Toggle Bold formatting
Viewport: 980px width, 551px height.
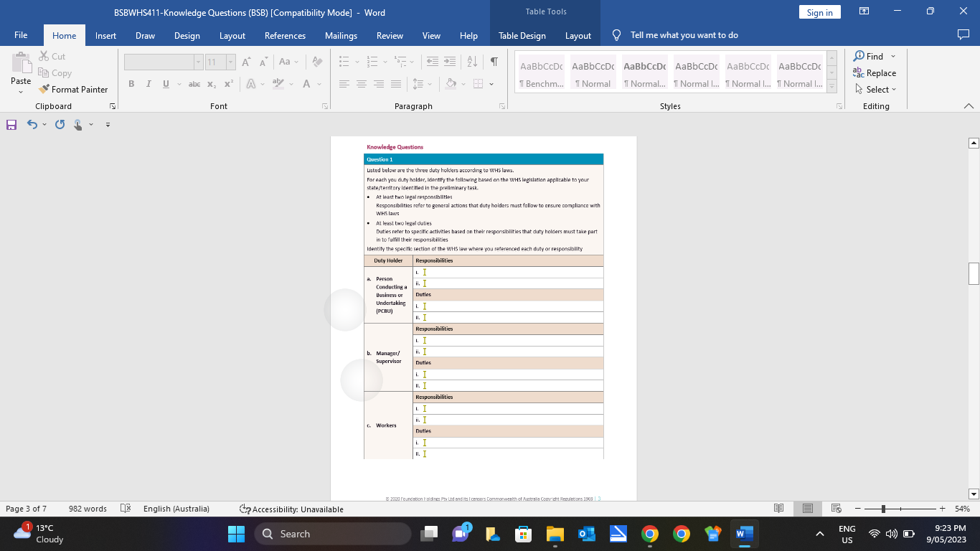[x=131, y=84]
